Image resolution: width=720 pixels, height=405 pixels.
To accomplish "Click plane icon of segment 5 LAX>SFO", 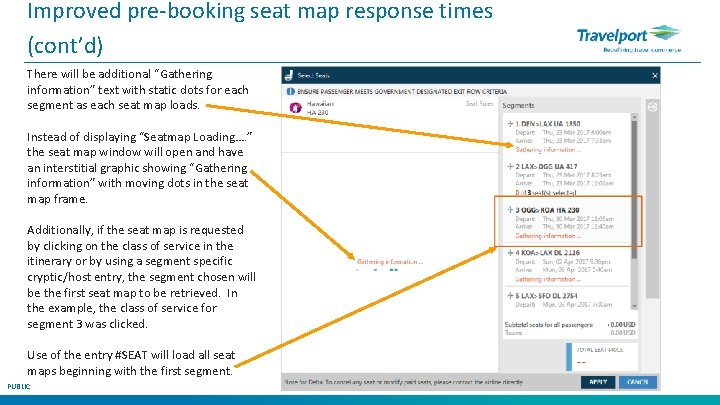I will pyautogui.click(x=510, y=296).
